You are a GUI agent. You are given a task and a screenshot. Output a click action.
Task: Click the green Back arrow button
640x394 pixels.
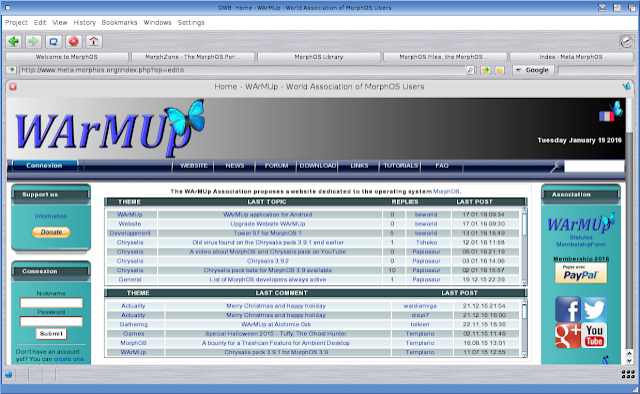pos(13,42)
